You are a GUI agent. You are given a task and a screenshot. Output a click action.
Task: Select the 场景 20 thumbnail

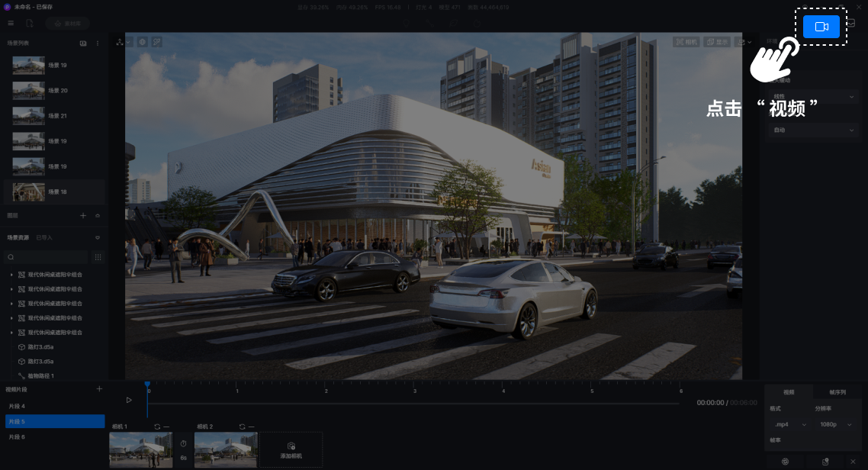point(29,91)
